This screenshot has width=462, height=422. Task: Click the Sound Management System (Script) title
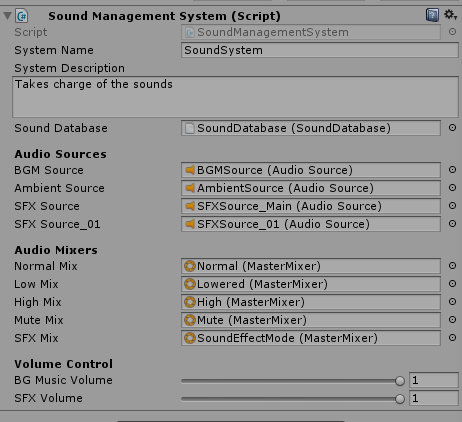click(164, 16)
